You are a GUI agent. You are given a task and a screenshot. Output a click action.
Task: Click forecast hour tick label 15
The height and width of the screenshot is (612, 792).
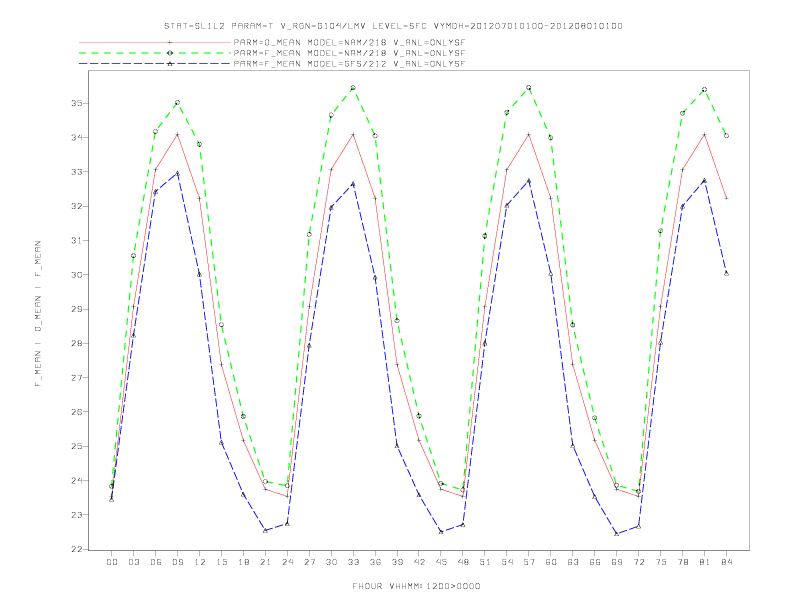(222, 562)
